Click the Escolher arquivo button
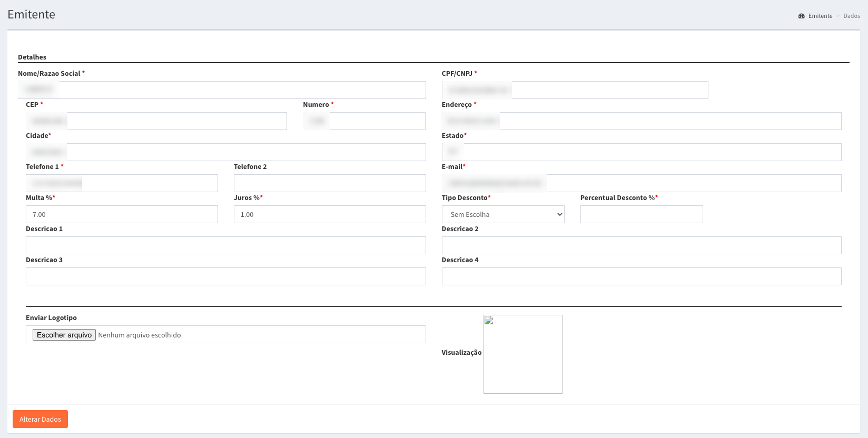868x438 pixels. 64,335
